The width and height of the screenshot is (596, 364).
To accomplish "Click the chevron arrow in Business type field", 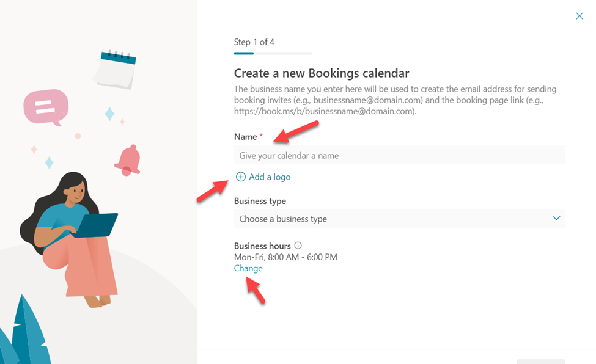I will point(556,219).
